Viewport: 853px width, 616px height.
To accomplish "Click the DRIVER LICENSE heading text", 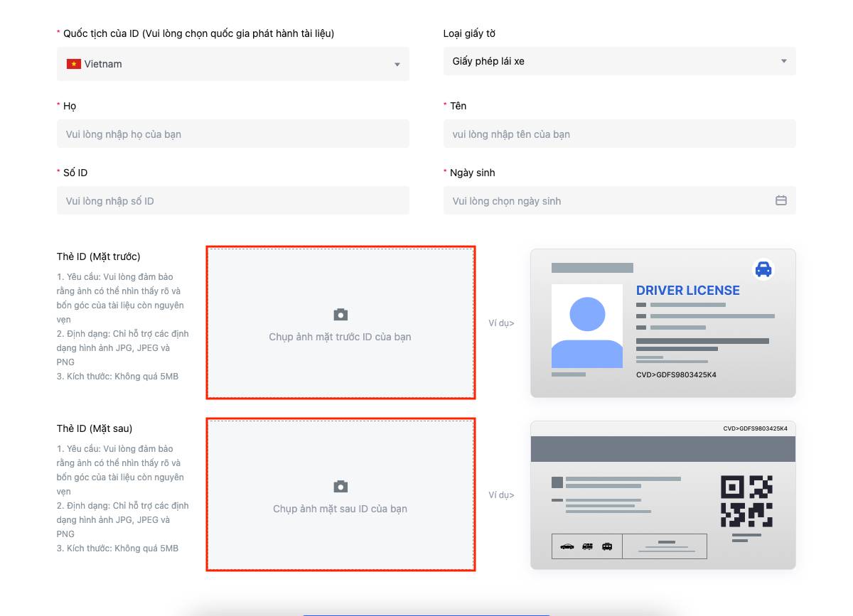I will point(688,290).
